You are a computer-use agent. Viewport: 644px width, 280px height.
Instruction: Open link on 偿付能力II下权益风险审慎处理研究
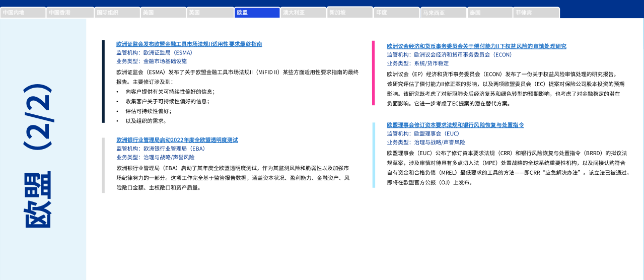click(x=476, y=46)
